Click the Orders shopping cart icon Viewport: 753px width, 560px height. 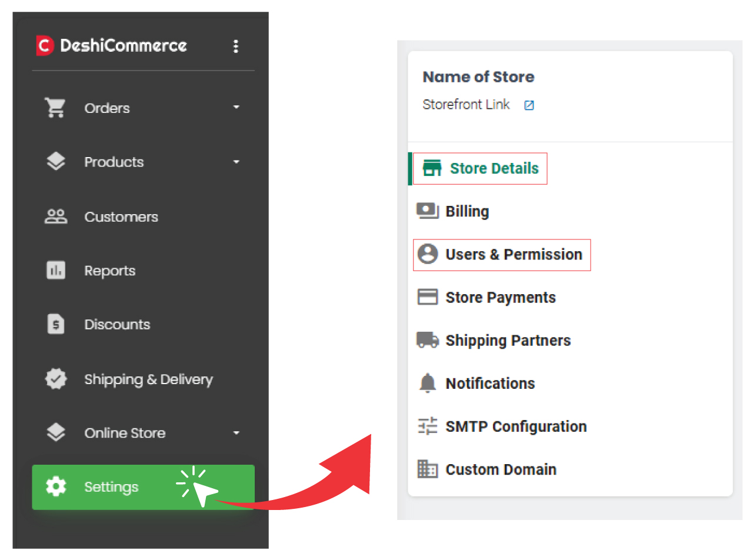55,108
